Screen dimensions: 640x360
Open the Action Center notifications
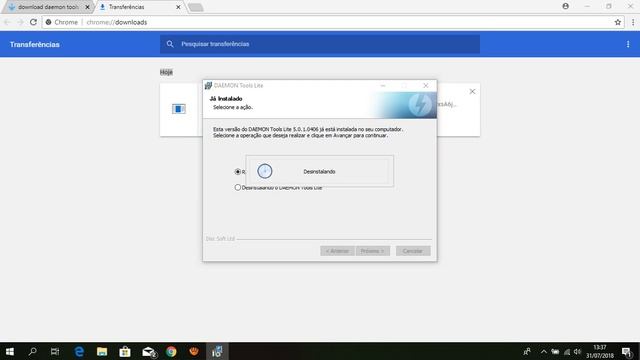coord(627,351)
